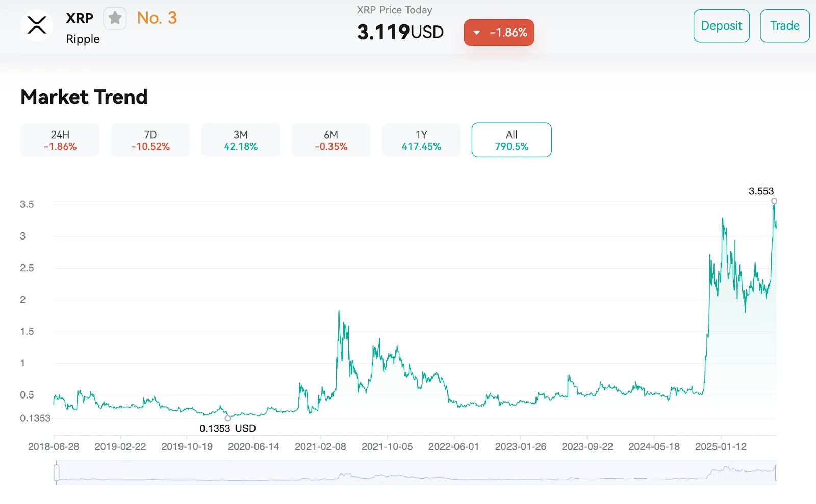Click the XRP Price Today label
The width and height of the screenshot is (816, 504).
pyautogui.click(x=394, y=10)
